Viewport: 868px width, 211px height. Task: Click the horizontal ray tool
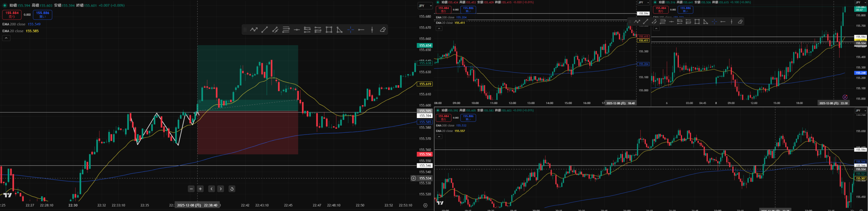(361, 30)
